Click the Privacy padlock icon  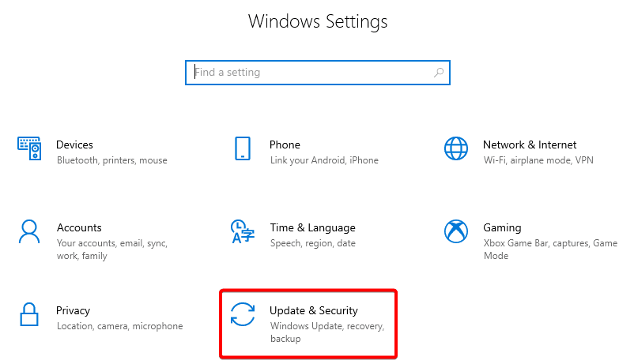coord(29,314)
